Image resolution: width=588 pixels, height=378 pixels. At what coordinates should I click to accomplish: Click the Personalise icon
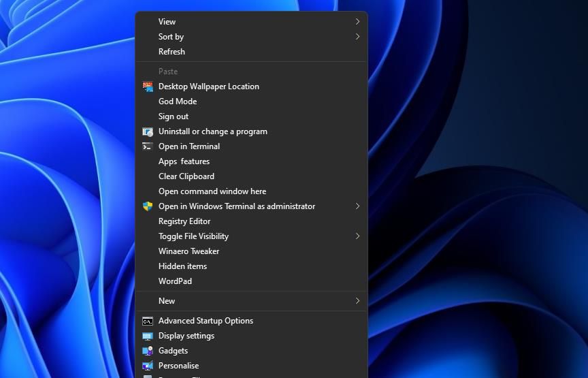[148, 366]
